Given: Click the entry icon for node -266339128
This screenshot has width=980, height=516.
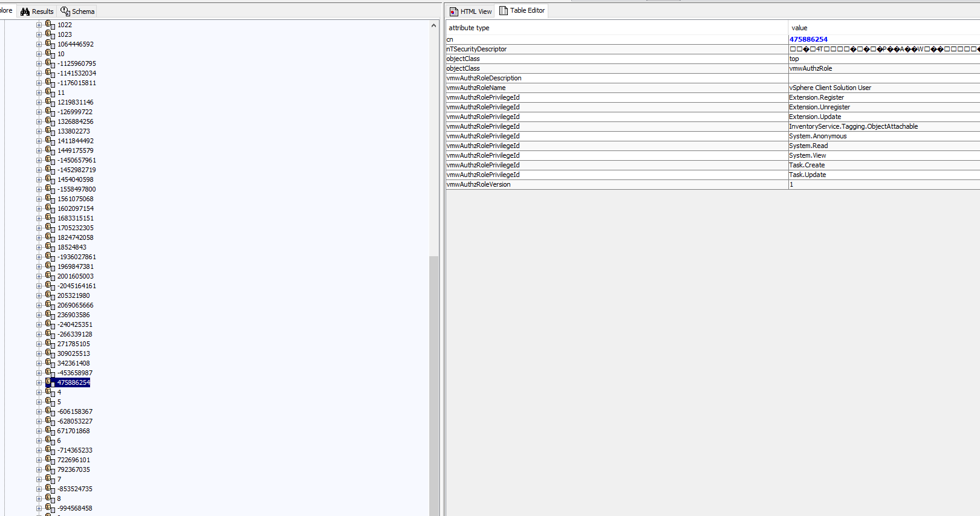Looking at the screenshot, I should click(50, 334).
